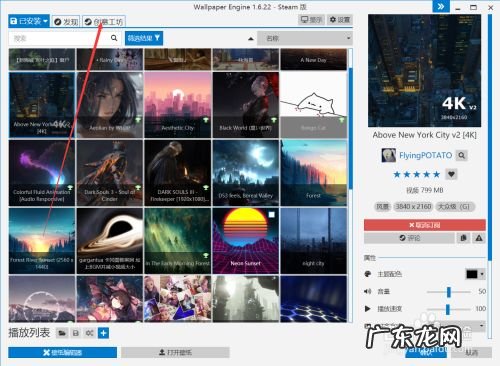Report wallpaper with warning triangle icon
The width and height of the screenshot is (500, 366).
[479, 238]
